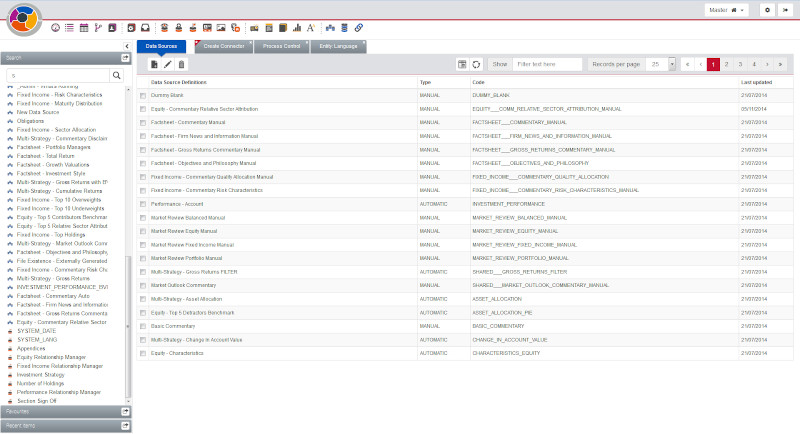Go to last page double arrow
The width and height of the screenshot is (800, 434).
[x=780, y=64]
